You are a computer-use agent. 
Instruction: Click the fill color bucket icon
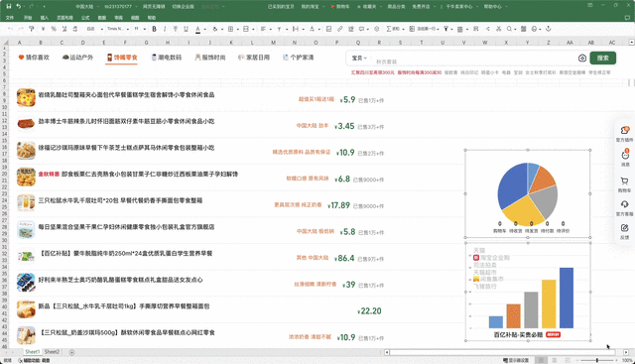[215, 29]
